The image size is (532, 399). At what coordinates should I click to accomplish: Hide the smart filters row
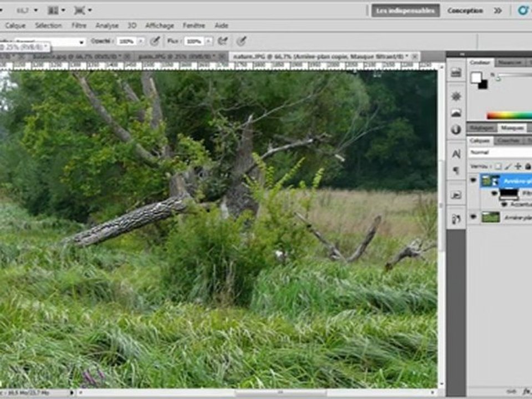pyautogui.click(x=494, y=193)
